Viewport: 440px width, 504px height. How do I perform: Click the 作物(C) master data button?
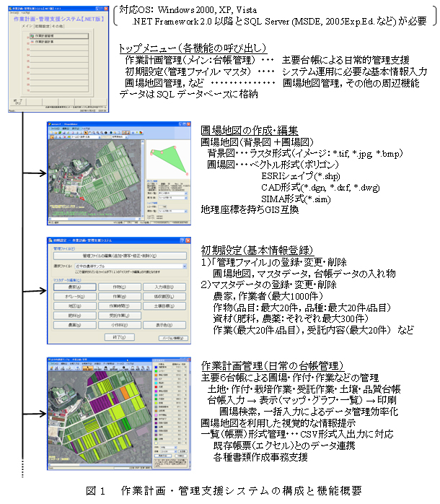pos(120,287)
